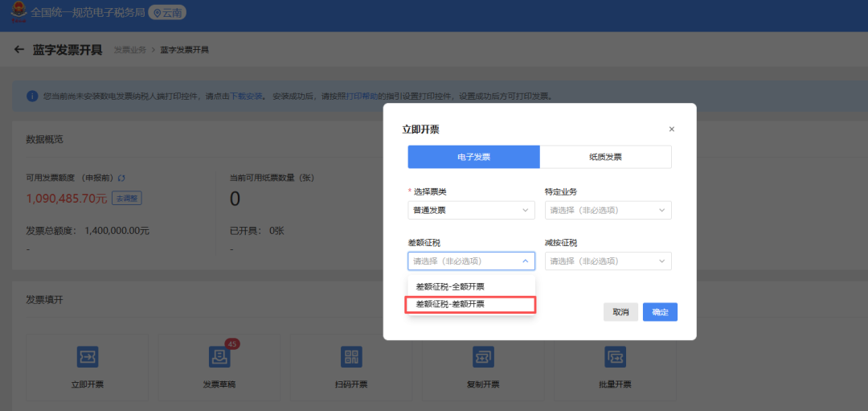
Task: Click the 发票总额度 1,400,000.00元 text
Action: (x=88, y=230)
